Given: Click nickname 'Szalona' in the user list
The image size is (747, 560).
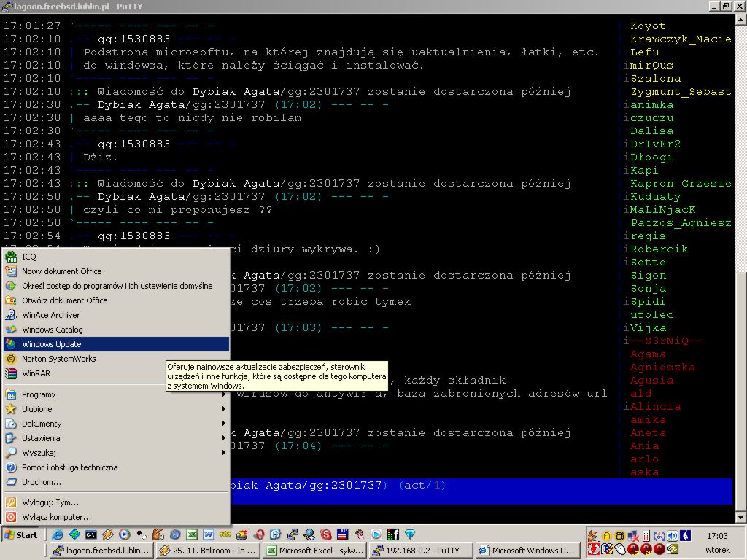Looking at the screenshot, I should [656, 79].
